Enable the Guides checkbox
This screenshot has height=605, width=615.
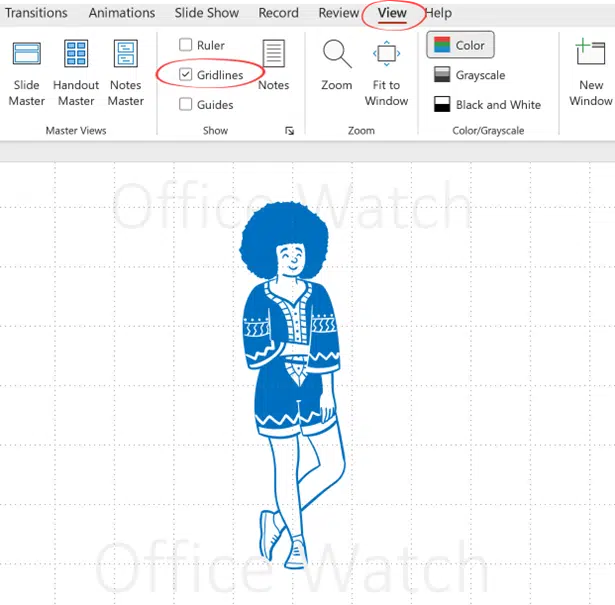[186, 104]
